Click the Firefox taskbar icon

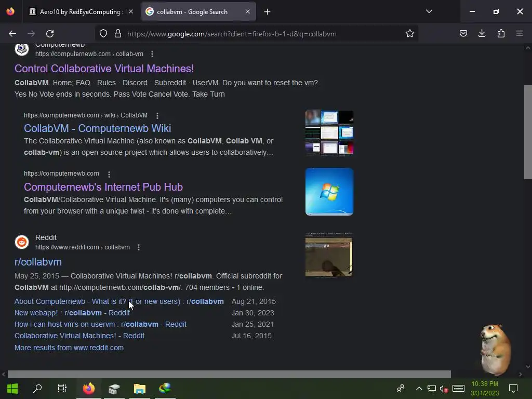[88, 389]
